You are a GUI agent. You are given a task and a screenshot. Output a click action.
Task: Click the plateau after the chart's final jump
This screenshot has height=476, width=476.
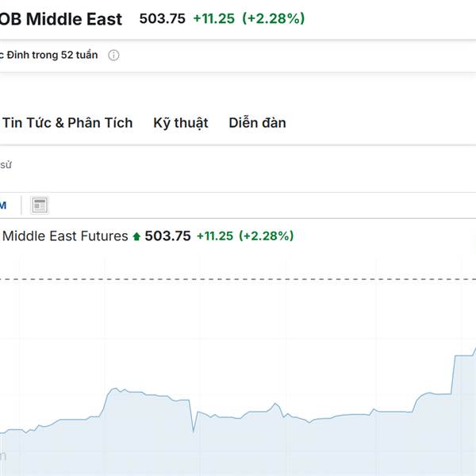coord(464,355)
